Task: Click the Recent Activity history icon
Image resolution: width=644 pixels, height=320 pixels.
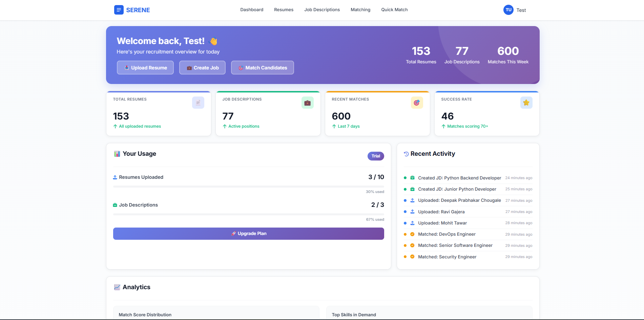Action: click(x=406, y=154)
